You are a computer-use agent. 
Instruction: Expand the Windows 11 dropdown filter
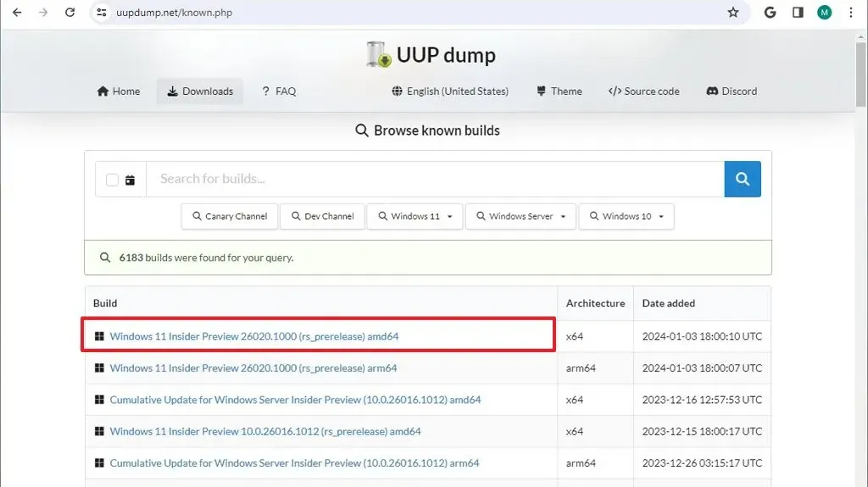pos(415,216)
